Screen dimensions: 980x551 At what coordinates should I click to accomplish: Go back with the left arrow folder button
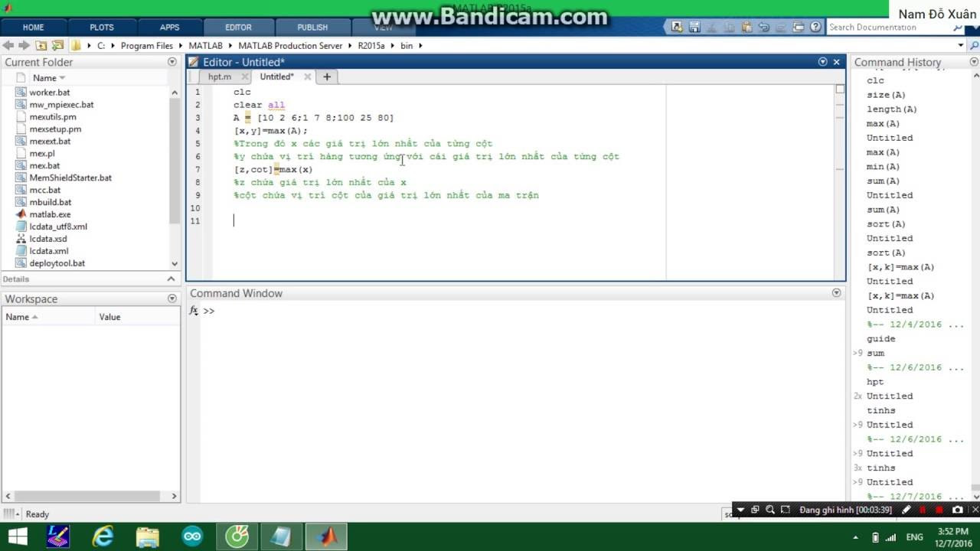point(8,45)
